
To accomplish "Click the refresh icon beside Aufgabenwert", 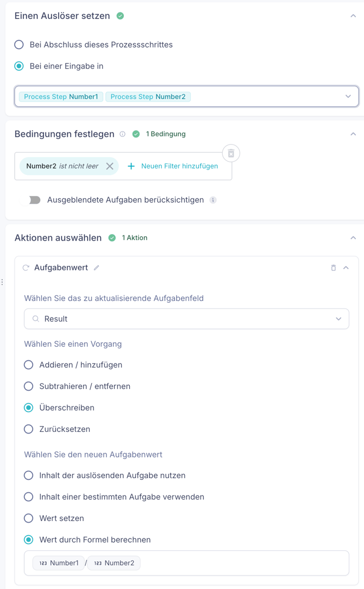I will point(26,268).
